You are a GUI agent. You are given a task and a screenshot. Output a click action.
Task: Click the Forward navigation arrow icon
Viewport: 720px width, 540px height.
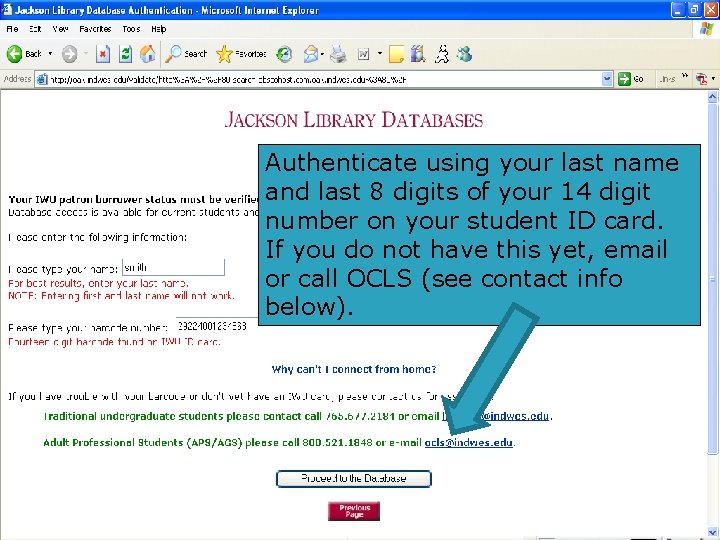69,54
